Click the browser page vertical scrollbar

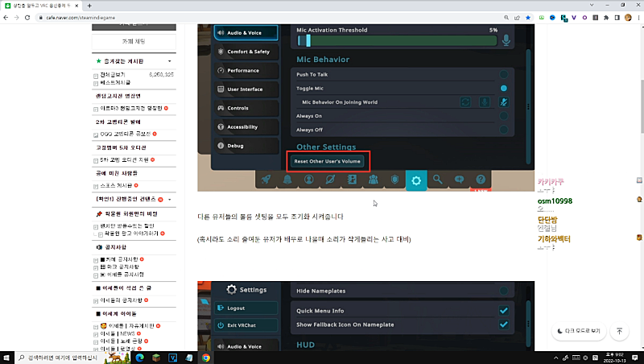[641, 107]
